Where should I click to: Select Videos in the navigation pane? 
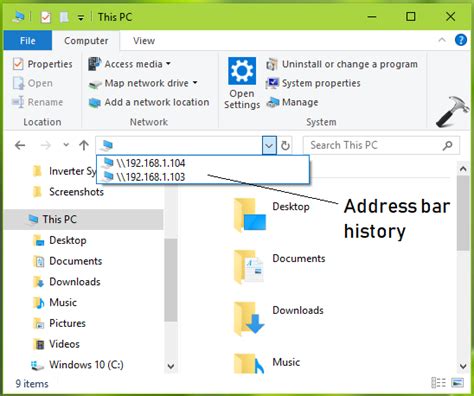(x=56, y=344)
